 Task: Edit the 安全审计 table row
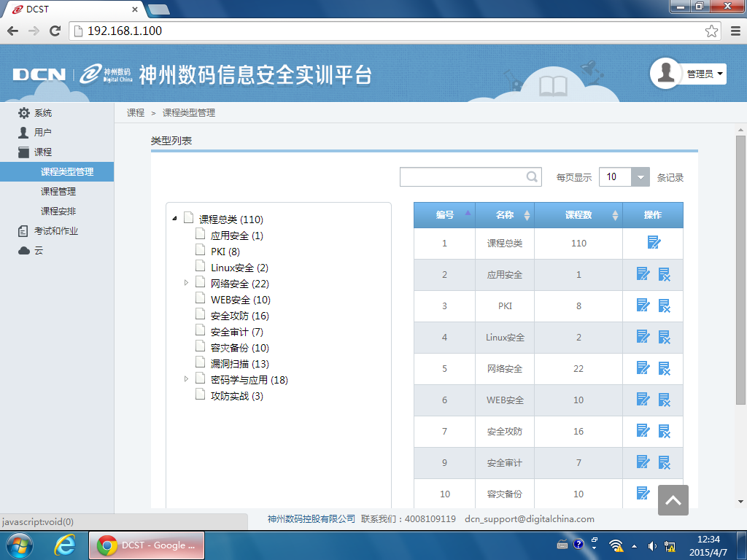[x=643, y=462]
